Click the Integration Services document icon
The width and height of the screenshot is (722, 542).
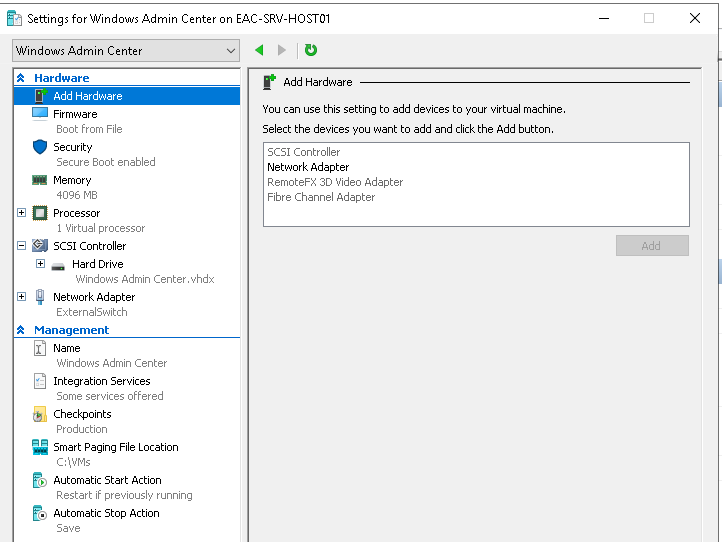coord(40,381)
